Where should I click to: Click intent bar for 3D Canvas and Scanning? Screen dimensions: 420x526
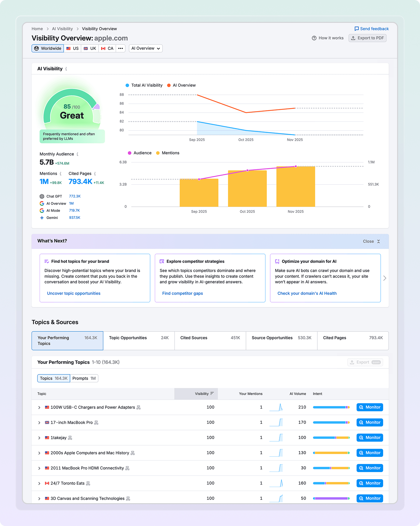pyautogui.click(x=331, y=499)
